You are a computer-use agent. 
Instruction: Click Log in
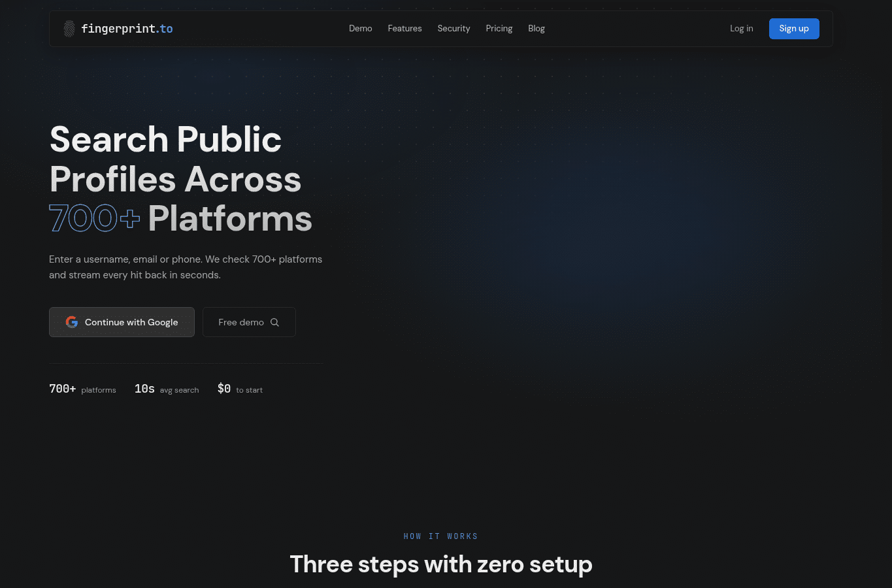point(742,29)
